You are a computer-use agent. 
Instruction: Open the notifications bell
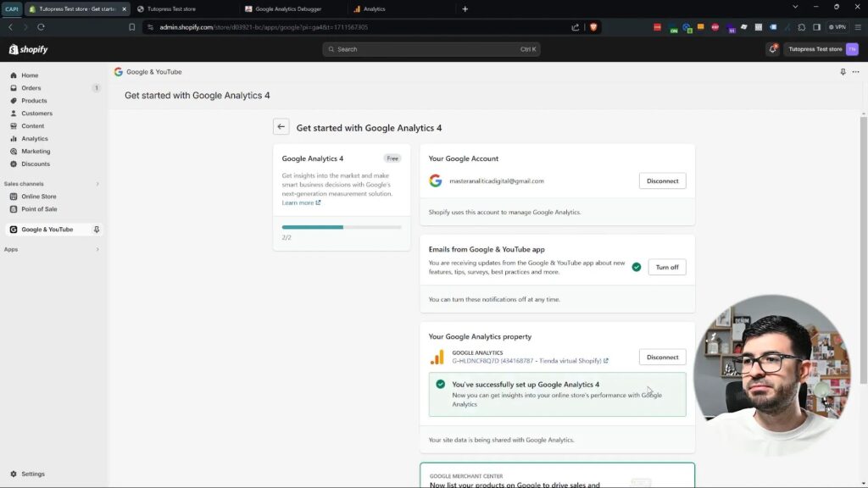[773, 49]
